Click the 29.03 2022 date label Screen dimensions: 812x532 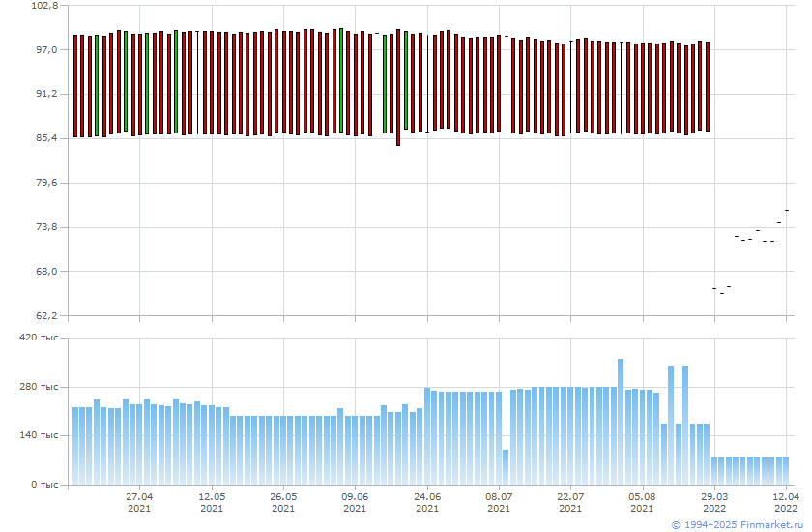[x=714, y=500]
